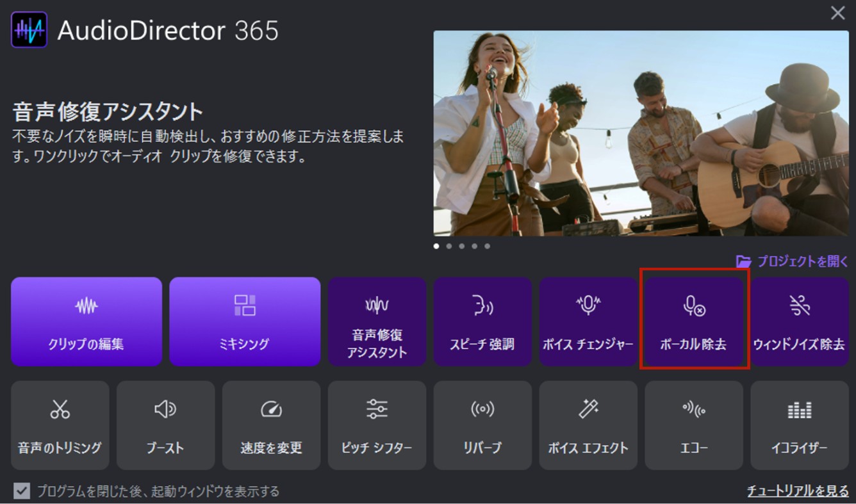Select the second carousel dot
Viewport: 856px width, 504px height.
[x=449, y=246]
